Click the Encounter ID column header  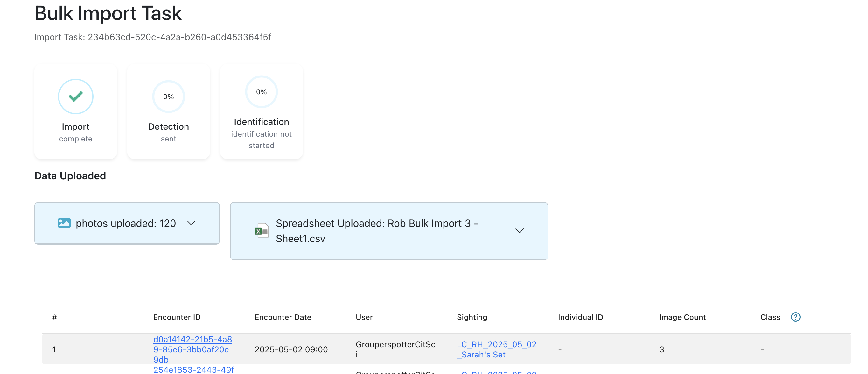(177, 317)
